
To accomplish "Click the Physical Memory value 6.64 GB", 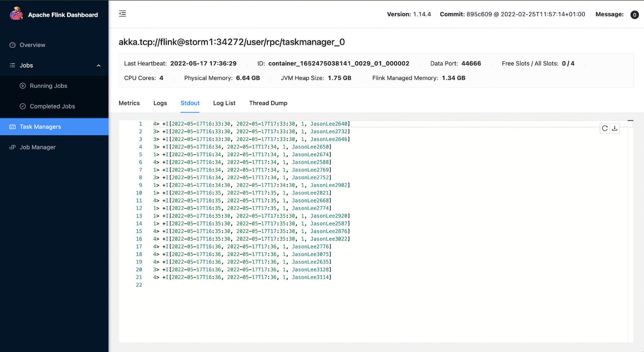I will tap(248, 78).
